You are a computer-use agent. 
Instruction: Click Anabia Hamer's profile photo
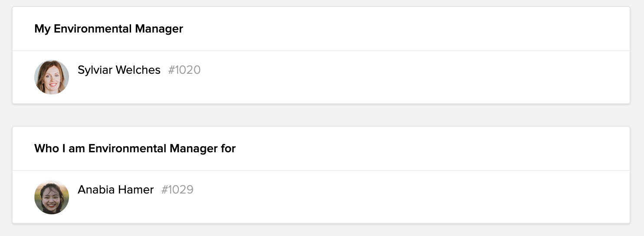52,197
